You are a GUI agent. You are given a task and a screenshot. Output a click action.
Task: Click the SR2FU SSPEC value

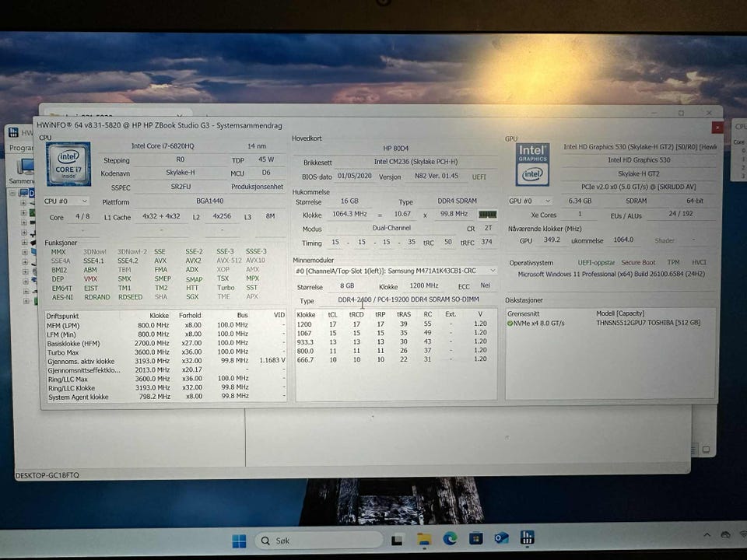click(x=181, y=187)
